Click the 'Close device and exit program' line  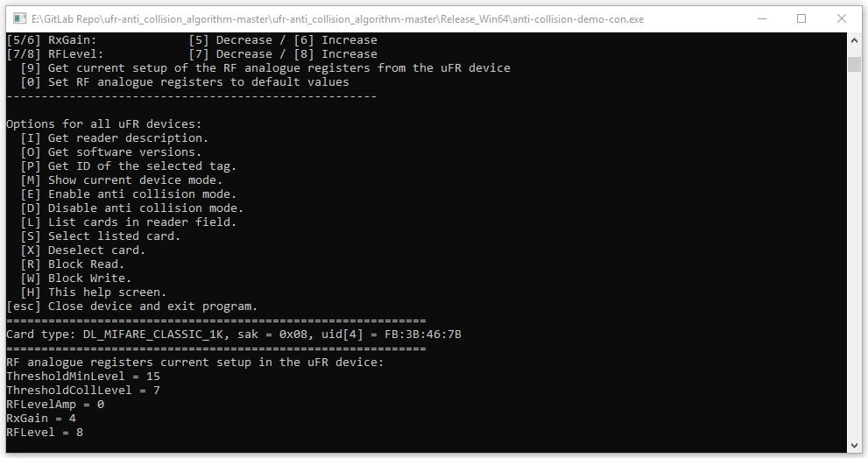pos(131,307)
